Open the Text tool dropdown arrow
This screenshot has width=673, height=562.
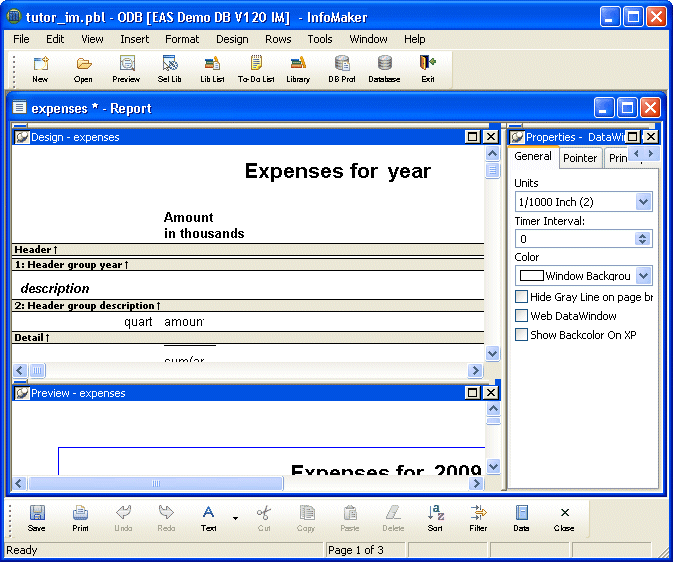[235, 518]
